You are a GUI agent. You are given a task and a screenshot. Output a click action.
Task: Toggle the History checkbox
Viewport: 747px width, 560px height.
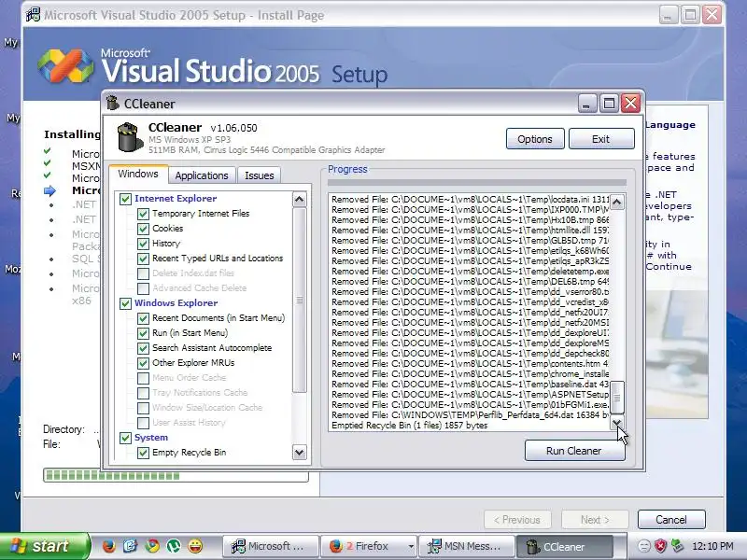click(143, 244)
